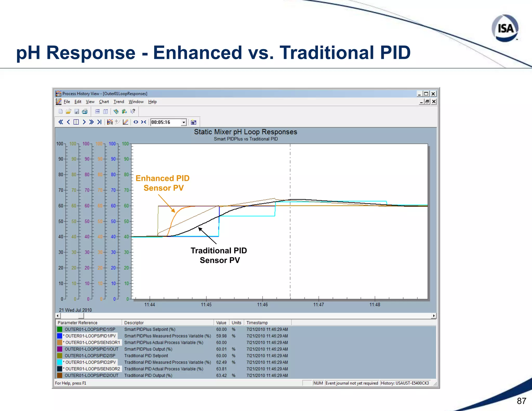This screenshot has width=532, height=411.
Task: Click the compress timescale icon
Action: point(144,122)
